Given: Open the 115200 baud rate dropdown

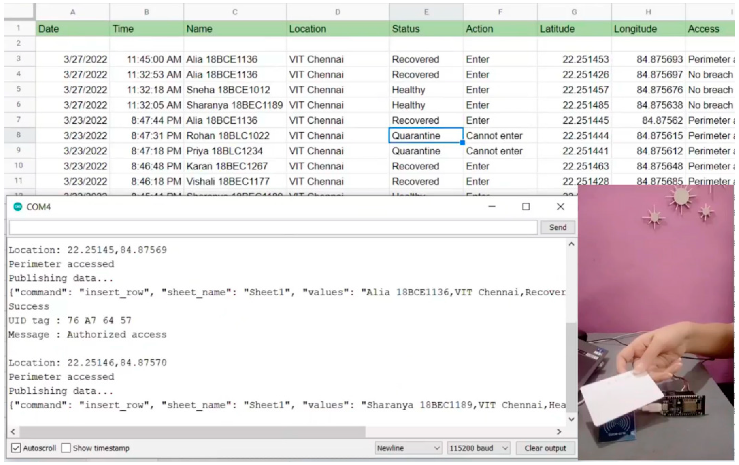Looking at the screenshot, I should pos(478,448).
